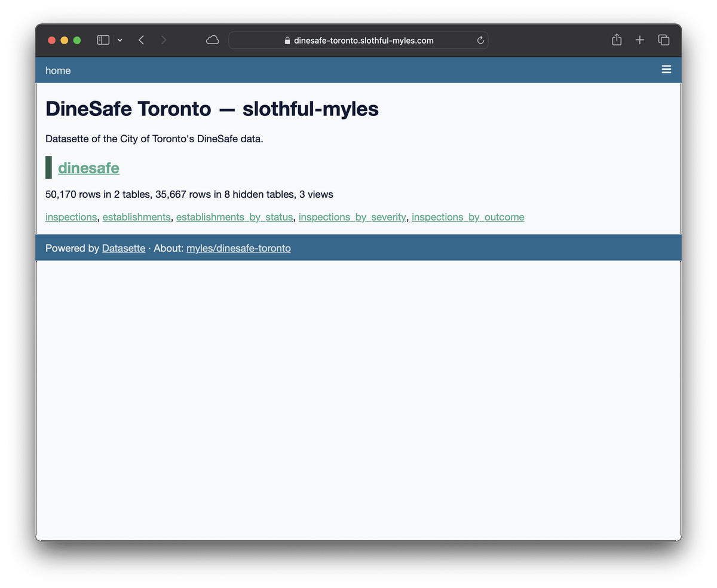The height and width of the screenshot is (588, 717).
Task: Visit the myles/dinesafe-toronto about link
Action: [x=238, y=248]
